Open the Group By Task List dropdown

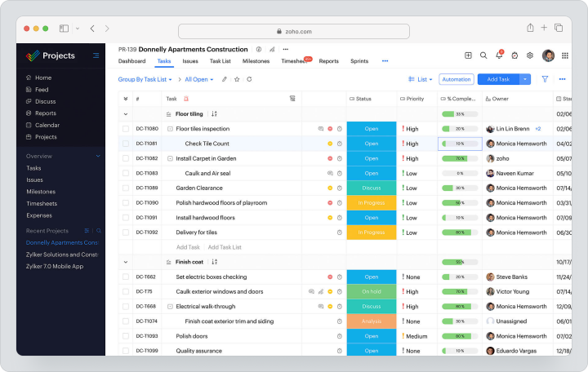[x=145, y=79]
